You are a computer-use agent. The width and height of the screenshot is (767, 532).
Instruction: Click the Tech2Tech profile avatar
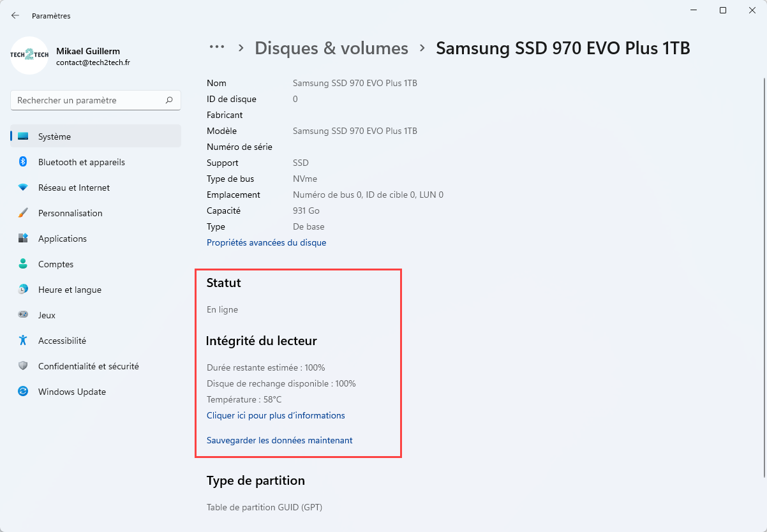pyautogui.click(x=29, y=55)
